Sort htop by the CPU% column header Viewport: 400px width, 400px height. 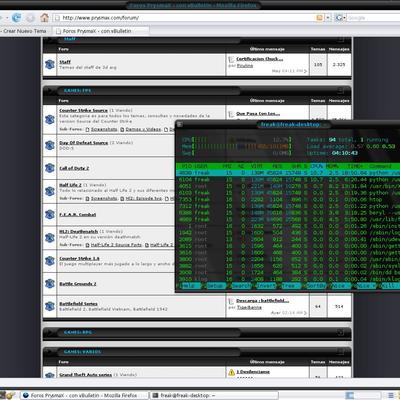pyautogui.click(x=316, y=166)
